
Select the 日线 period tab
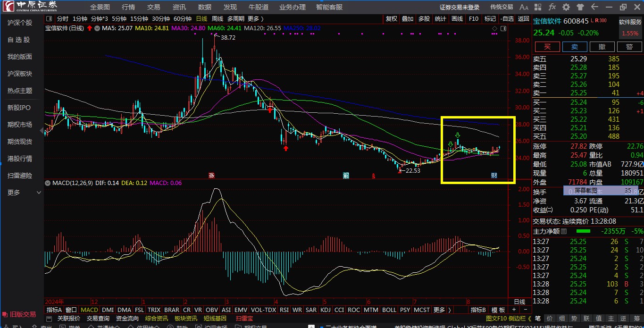[x=201, y=19]
